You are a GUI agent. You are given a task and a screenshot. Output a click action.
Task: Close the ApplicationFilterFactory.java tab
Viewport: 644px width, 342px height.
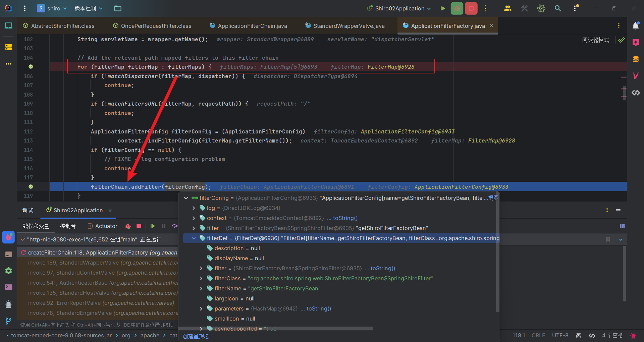click(491, 25)
